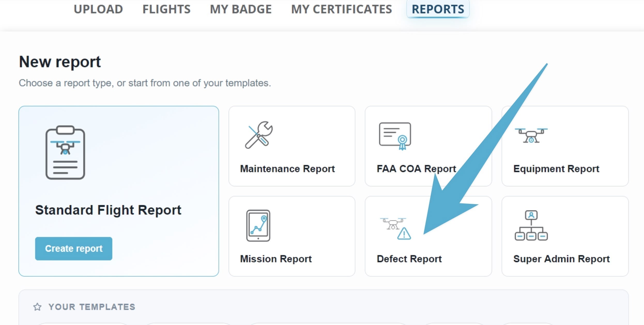Click the star icon beside Your Templates
The image size is (644, 325).
click(37, 307)
